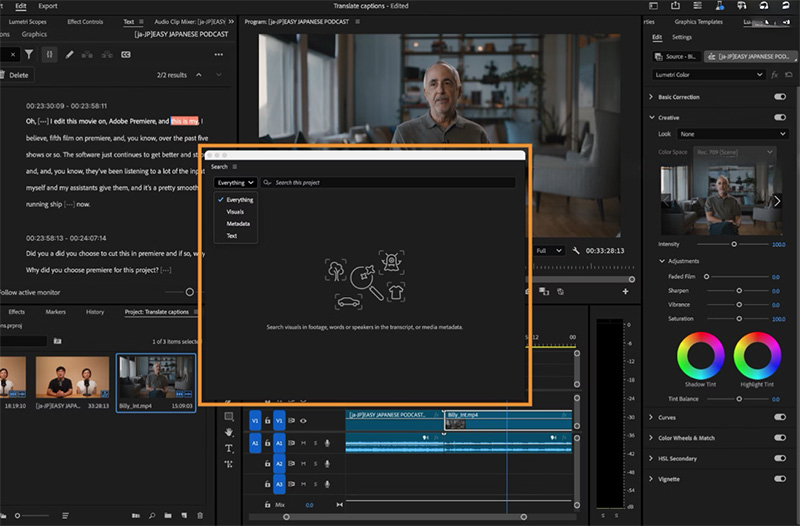Image resolution: width=800 pixels, height=526 pixels.
Task: Open the workspaces layout icon in header
Action: [653, 6]
